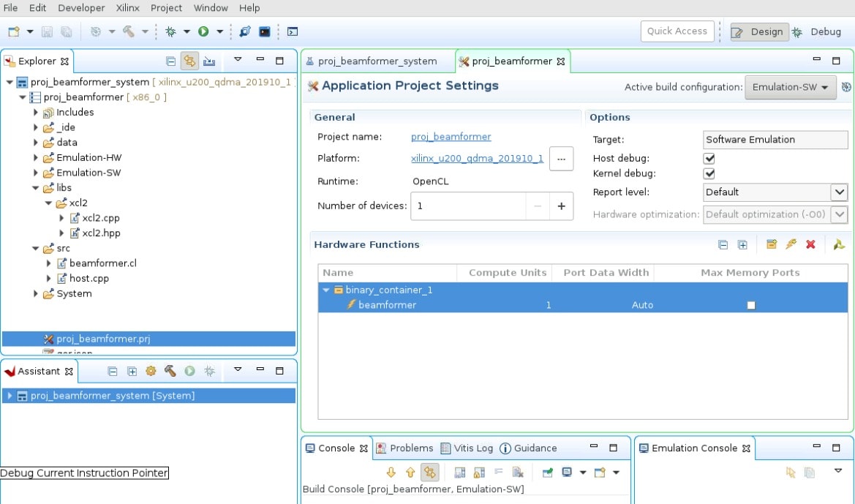
Task: Click Display Selected Console monitor icon
Action: (567, 473)
